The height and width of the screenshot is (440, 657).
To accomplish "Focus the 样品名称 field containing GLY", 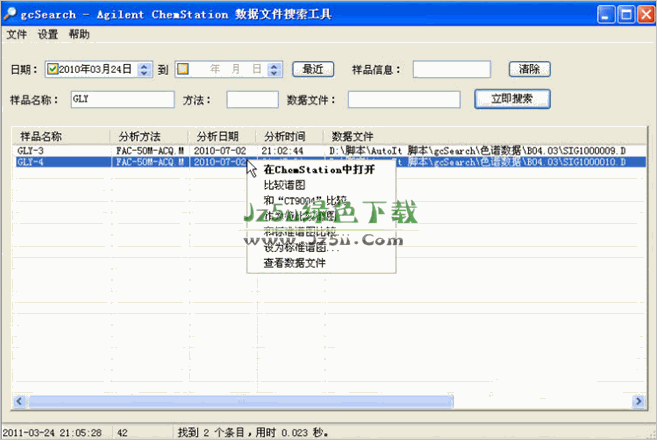I will coord(122,100).
